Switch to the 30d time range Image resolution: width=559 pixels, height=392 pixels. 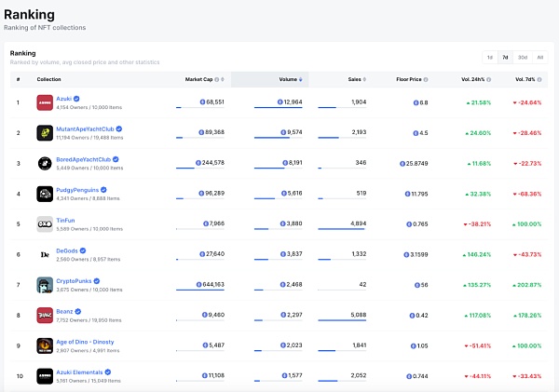click(x=523, y=57)
